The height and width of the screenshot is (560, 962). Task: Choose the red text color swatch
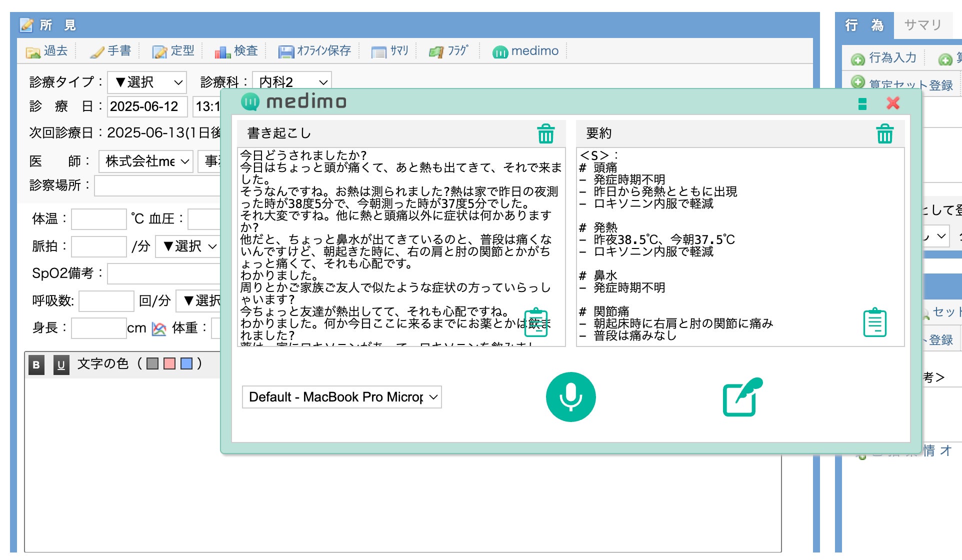(169, 363)
